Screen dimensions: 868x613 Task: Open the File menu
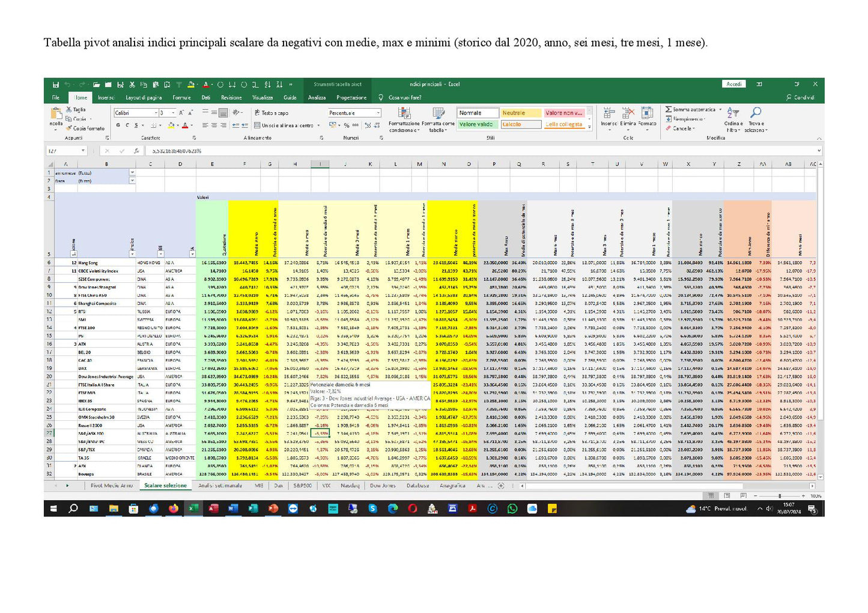tap(56, 98)
